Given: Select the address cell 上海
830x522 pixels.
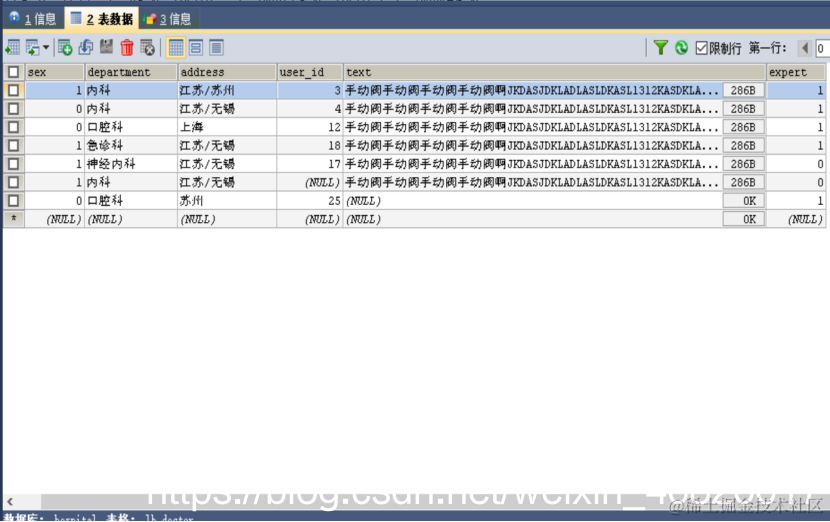Looking at the screenshot, I should (x=227, y=127).
